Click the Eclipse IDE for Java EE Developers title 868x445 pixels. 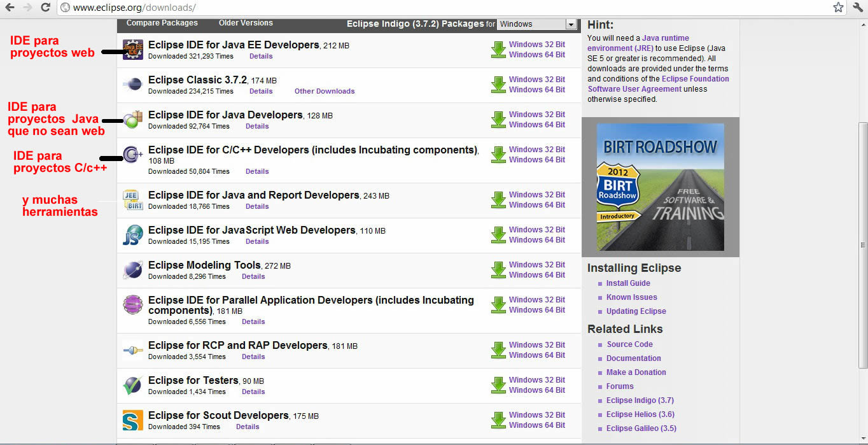[x=234, y=45]
